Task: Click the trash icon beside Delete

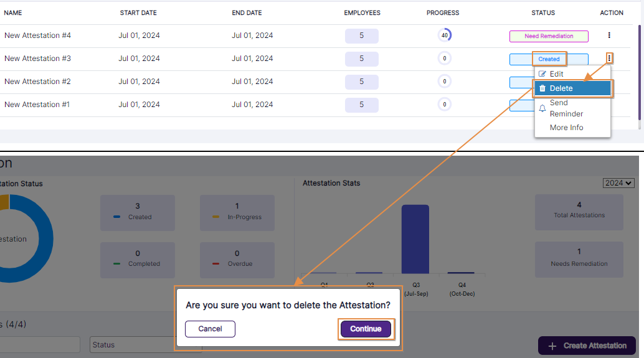Action: pyautogui.click(x=542, y=88)
